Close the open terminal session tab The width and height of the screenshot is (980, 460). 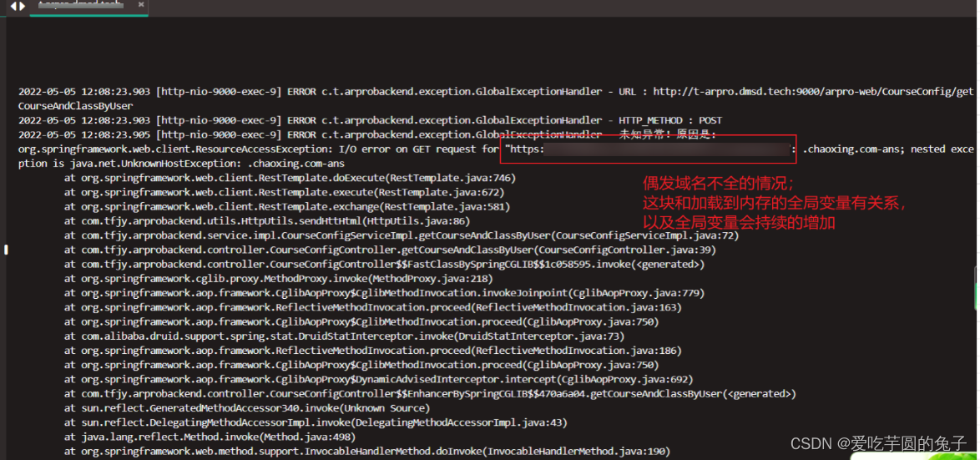(x=142, y=5)
